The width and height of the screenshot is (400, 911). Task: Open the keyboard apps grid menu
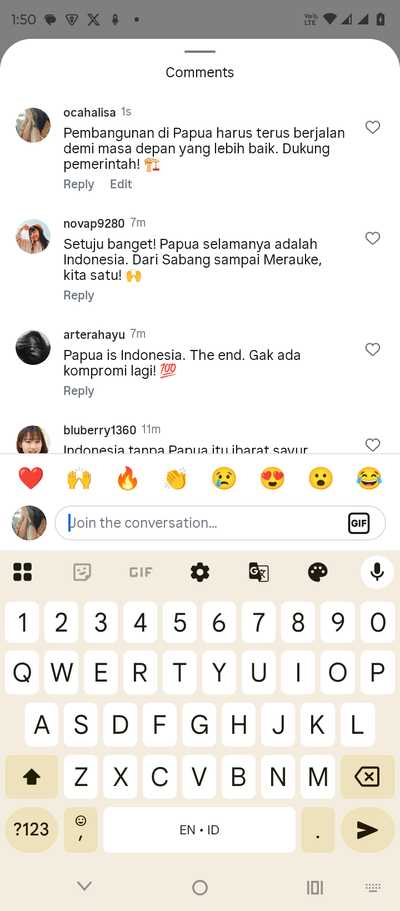tap(23, 573)
